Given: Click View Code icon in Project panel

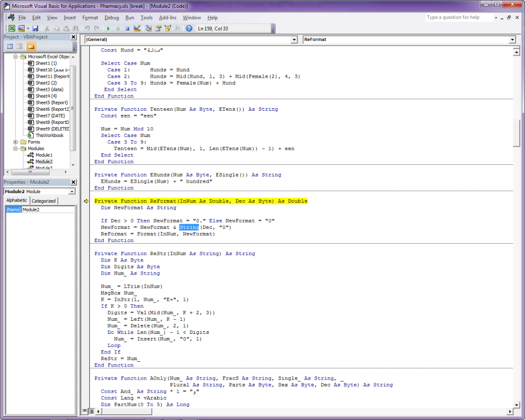Looking at the screenshot, I should click(10, 46).
